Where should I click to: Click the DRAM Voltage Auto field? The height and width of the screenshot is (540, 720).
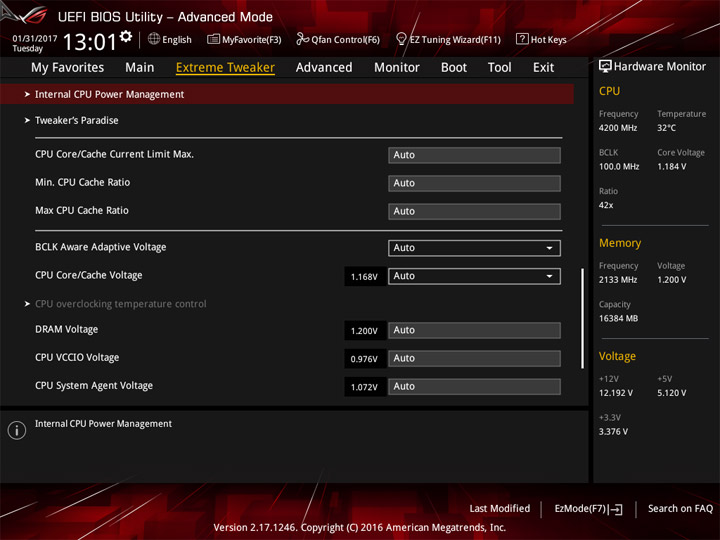[x=474, y=330]
